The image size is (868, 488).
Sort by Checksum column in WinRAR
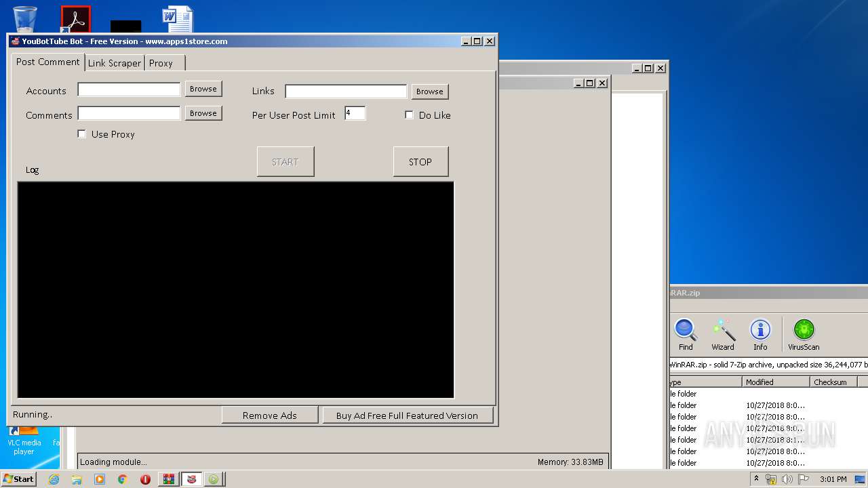pos(833,382)
